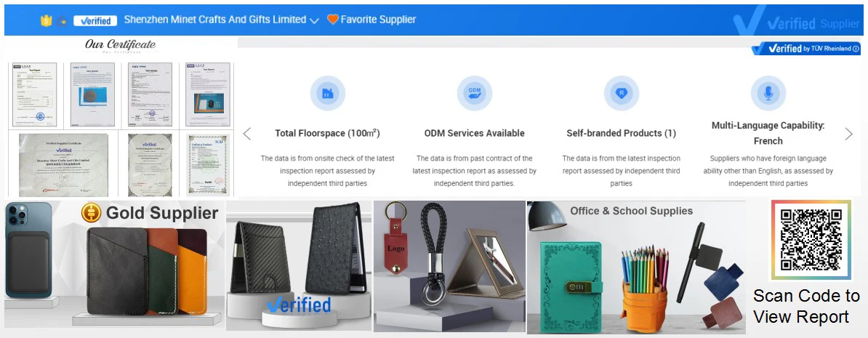
Task: Click the Verified by TÜV Rheinland badge
Action: 806,49
